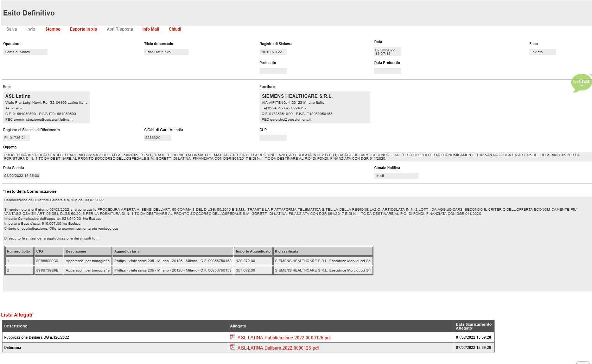The height and width of the screenshot is (364, 592).
Task: Click the empty Protocollo field
Action: 273,71
